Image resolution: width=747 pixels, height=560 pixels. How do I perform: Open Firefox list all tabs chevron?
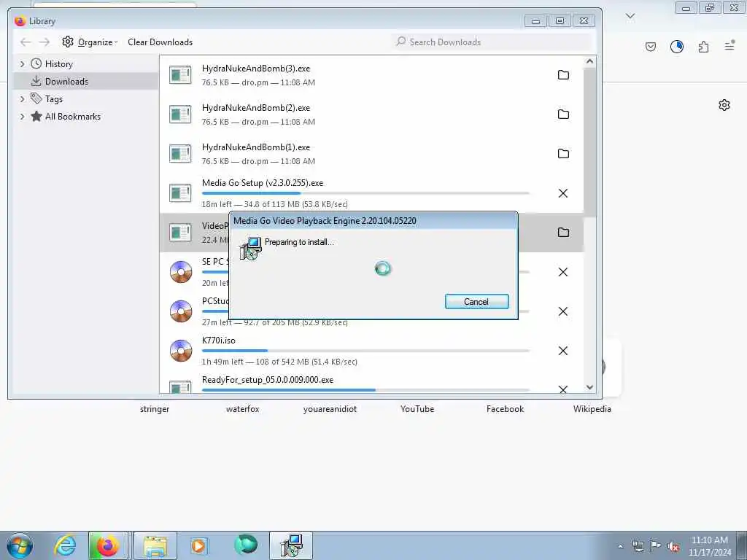tap(630, 17)
